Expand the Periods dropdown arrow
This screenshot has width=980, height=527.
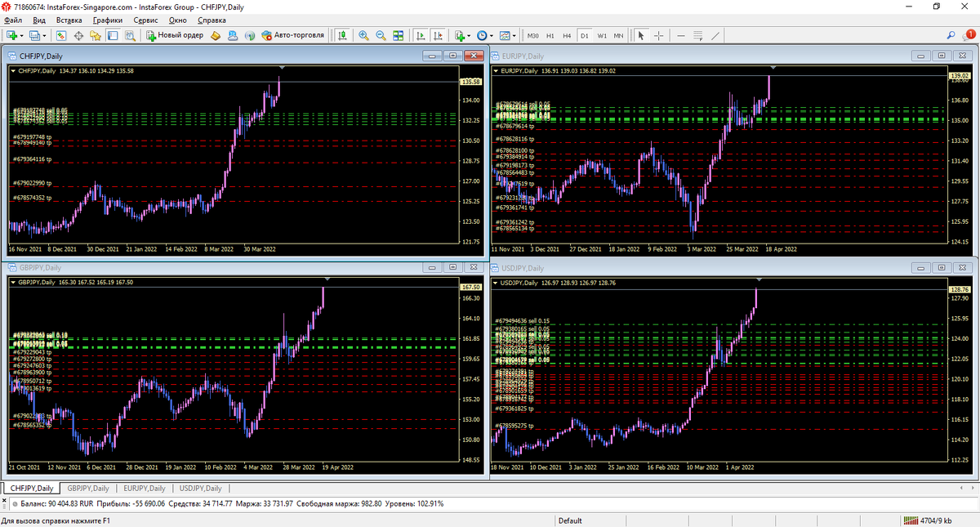coord(492,36)
